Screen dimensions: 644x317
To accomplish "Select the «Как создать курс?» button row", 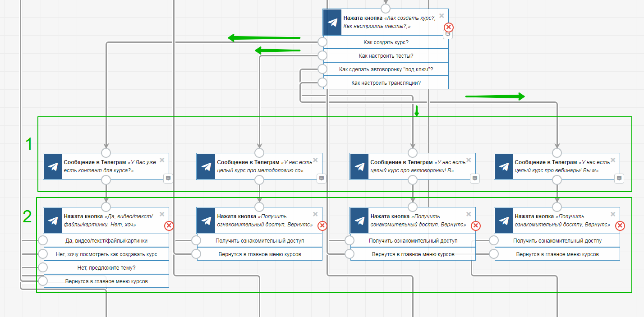I will click(x=386, y=42).
